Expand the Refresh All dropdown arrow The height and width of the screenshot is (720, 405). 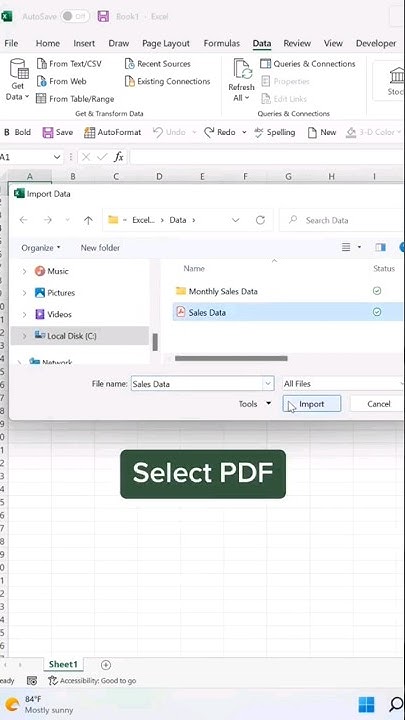tap(247, 97)
